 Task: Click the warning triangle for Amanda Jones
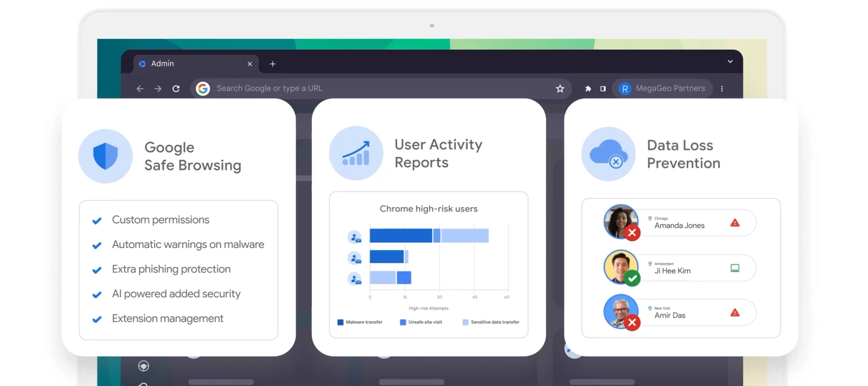click(735, 223)
